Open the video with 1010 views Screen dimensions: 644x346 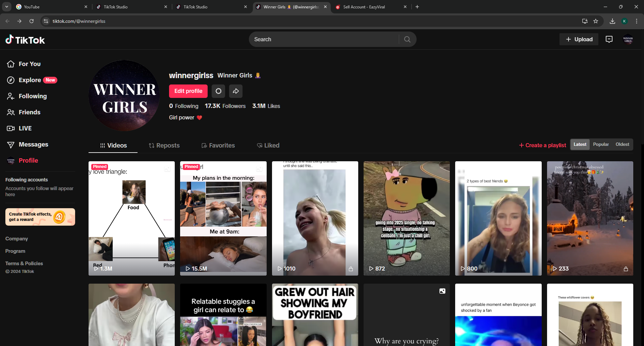[315, 218]
